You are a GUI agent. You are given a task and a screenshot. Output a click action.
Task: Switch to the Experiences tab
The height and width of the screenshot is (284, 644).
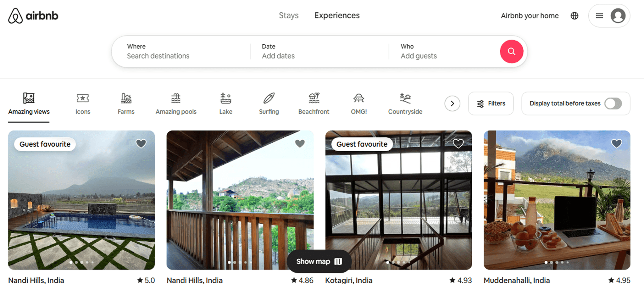coord(337,15)
